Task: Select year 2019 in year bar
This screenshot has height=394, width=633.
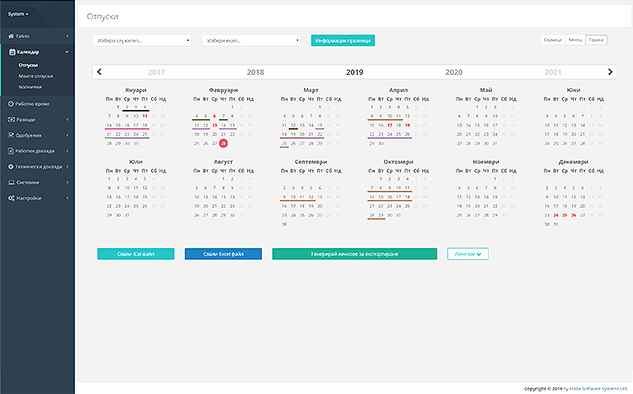Action: [x=354, y=72]
